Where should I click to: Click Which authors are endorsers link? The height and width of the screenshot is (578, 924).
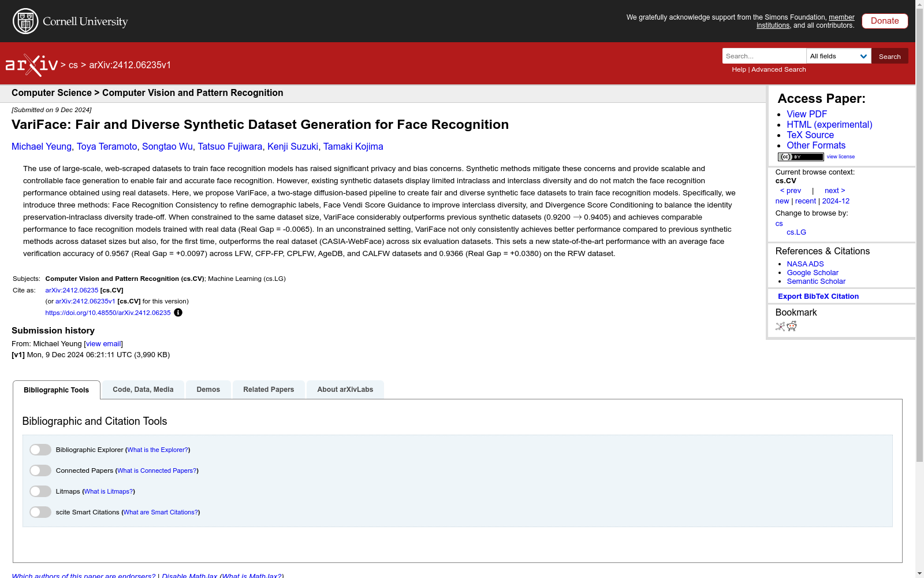[x=83, y=576]
